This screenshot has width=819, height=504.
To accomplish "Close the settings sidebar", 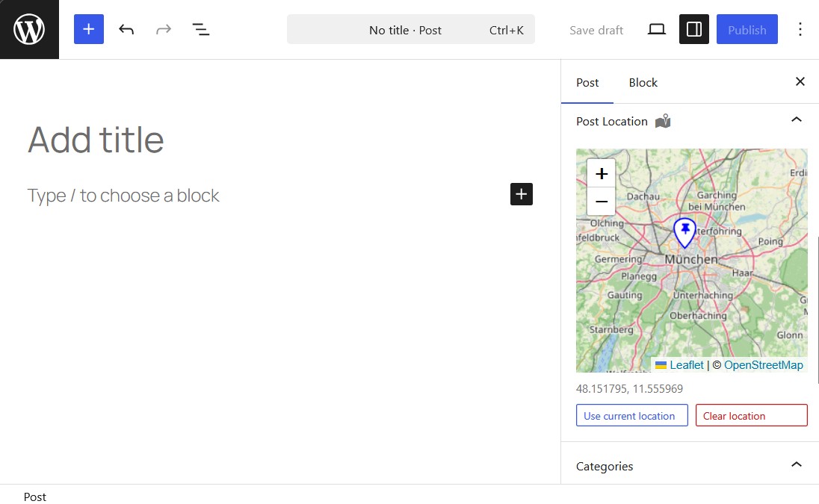I will 800,81.
